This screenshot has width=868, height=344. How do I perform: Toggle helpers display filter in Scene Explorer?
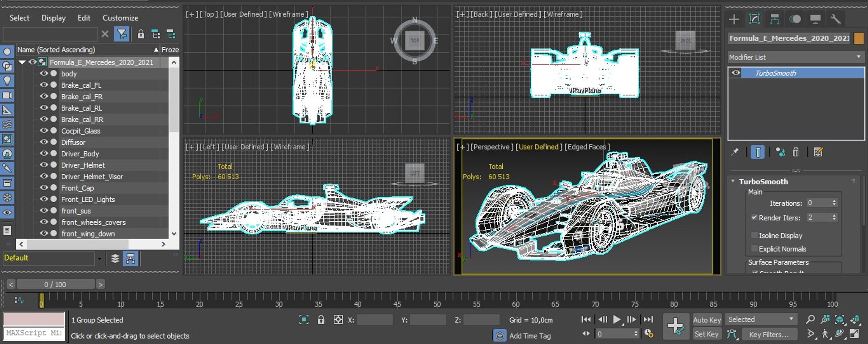click(x=7, y=110)
